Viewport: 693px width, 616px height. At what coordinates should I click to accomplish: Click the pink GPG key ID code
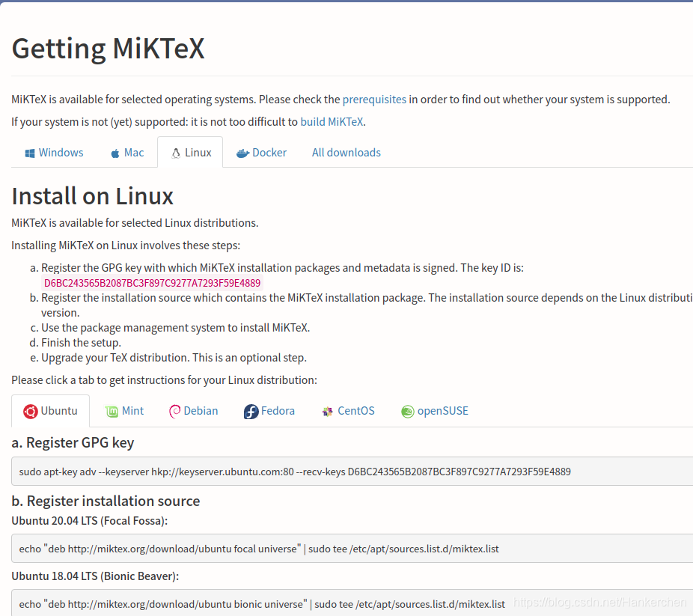click(x=153, y=283)
